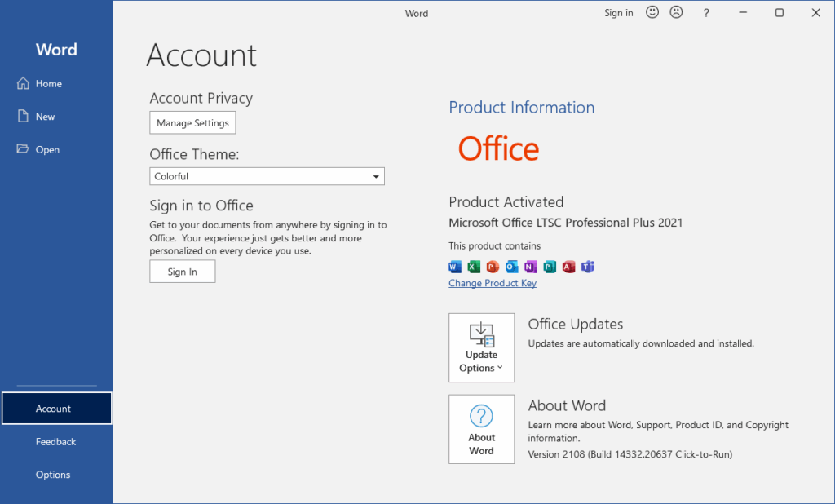Select the Publisher product icon
The image size is (835, 504).
click(550, 267)
